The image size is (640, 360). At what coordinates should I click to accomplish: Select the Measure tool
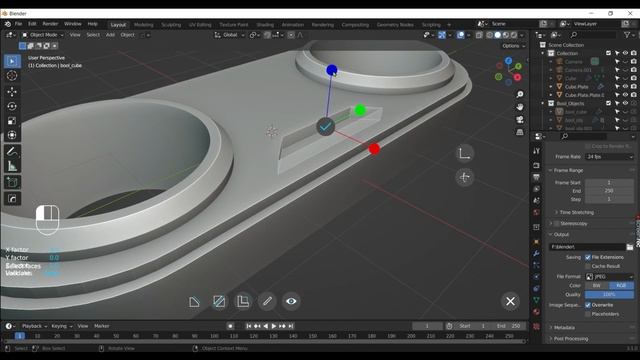pyautogui.click(x=12, y=166)
